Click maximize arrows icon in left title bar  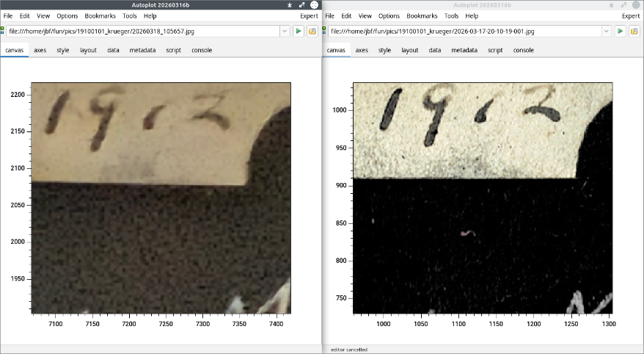point(301,4)
